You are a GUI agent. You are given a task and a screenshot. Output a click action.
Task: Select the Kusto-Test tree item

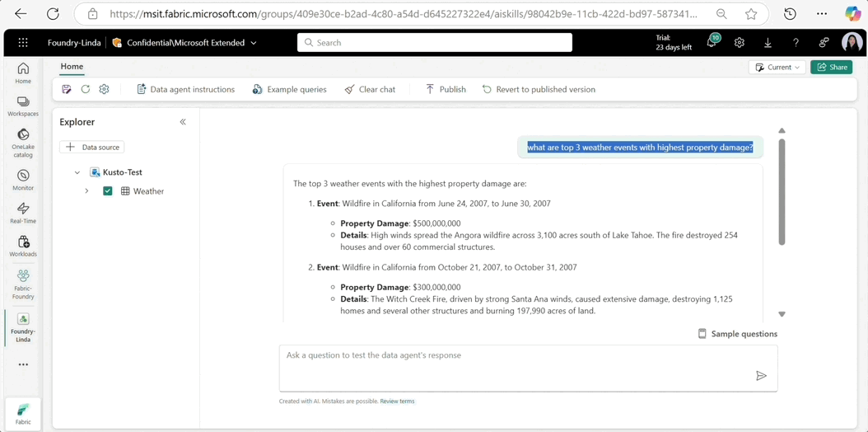point(123,172)
